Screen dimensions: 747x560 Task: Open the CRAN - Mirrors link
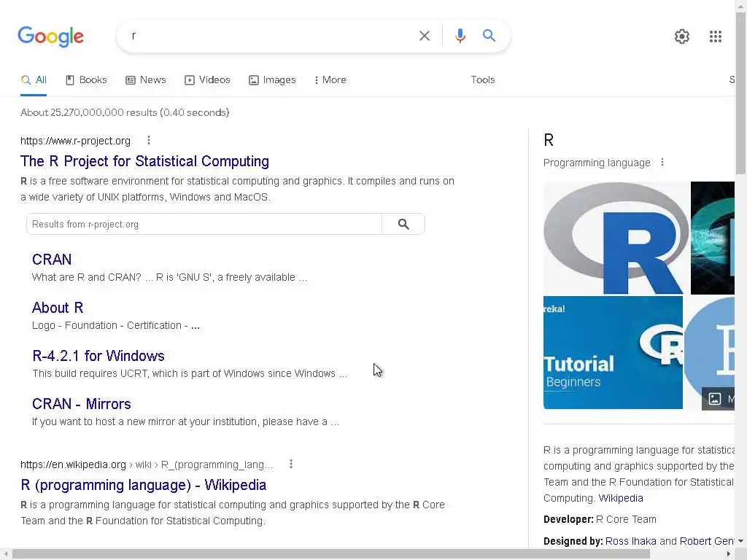[x=82, y=404]
